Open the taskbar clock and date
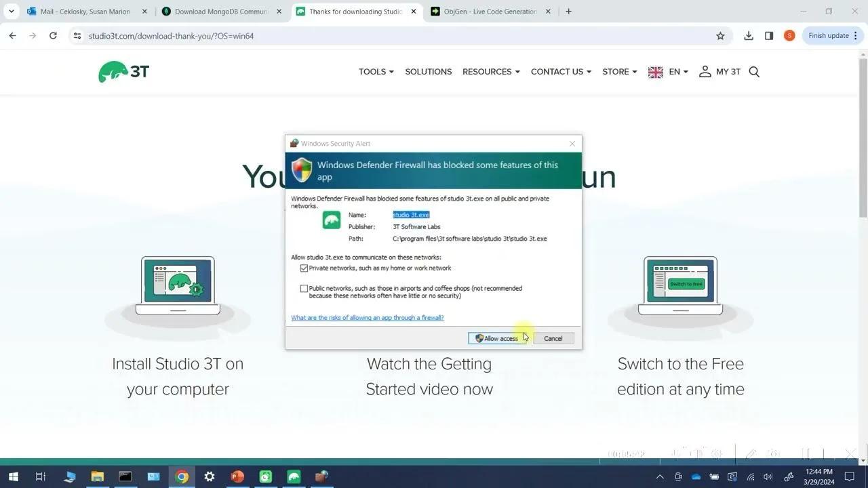Viewport: 868px width, 488px height. click(x=818, y=476)
